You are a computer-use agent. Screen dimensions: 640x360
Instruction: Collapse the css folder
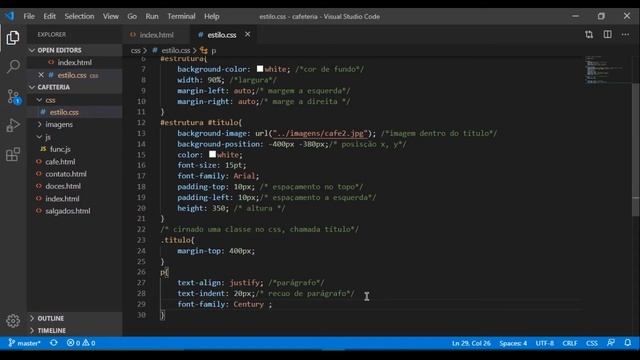point(50,100)
